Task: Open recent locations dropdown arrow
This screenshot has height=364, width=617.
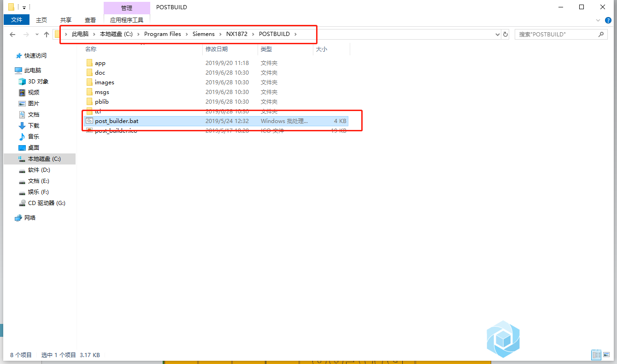Action: click(37, 35)
